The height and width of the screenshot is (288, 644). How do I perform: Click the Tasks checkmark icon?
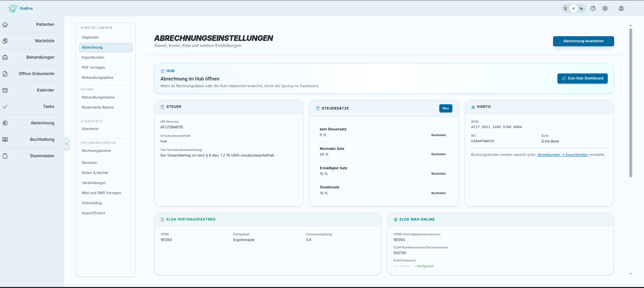coord(5,107)
